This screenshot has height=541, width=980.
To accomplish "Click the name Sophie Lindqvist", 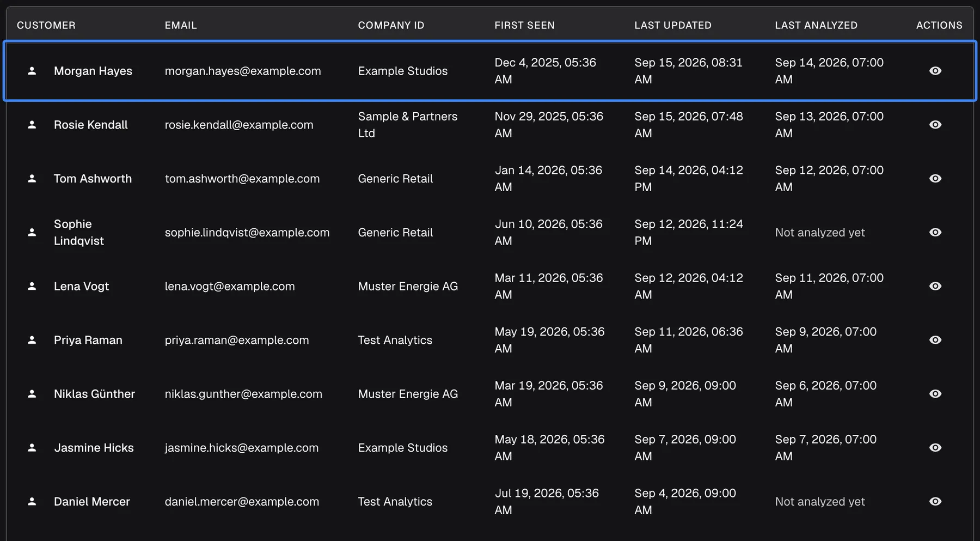I will 79,232.
